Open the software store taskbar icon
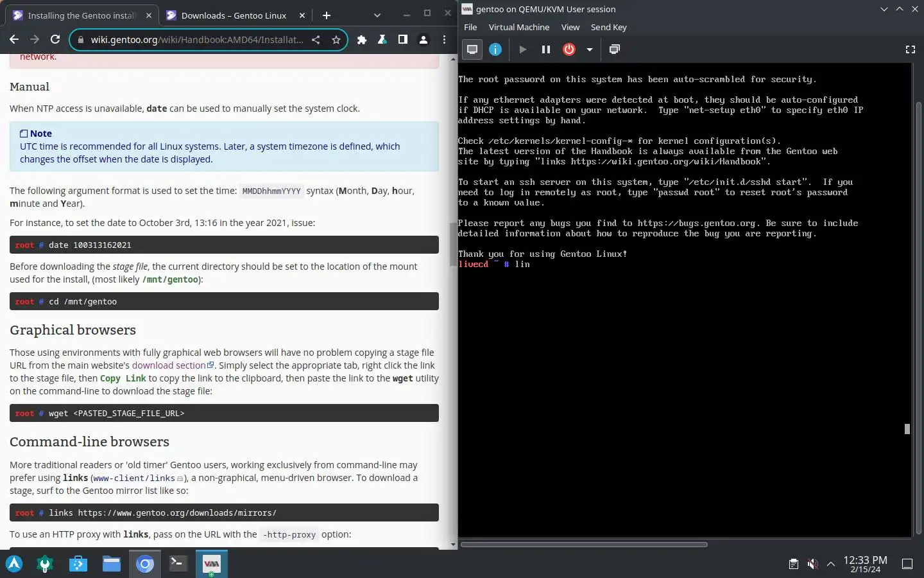 (78, 564)
